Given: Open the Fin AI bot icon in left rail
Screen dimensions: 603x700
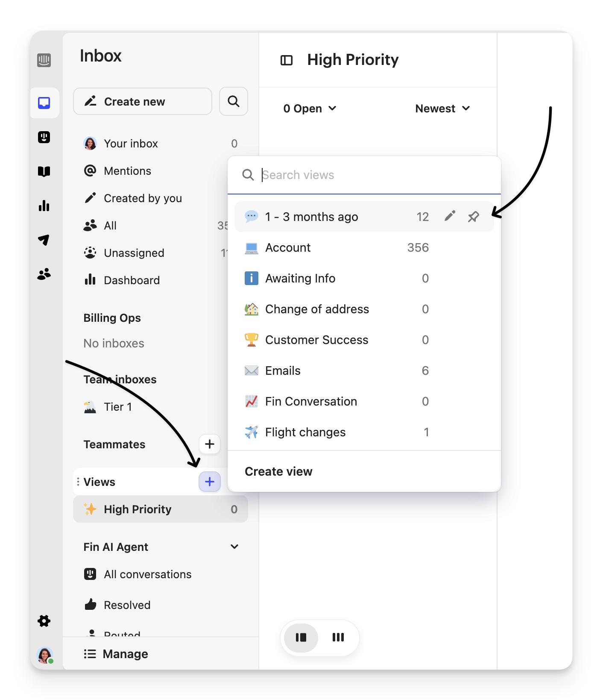Looking at the screenshot, I should coord(44,137).
